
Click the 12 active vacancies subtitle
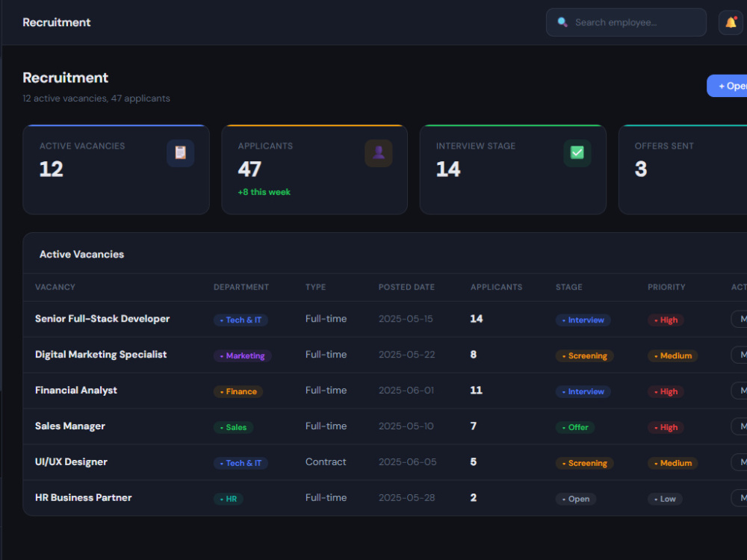click(x=96, y=98)
